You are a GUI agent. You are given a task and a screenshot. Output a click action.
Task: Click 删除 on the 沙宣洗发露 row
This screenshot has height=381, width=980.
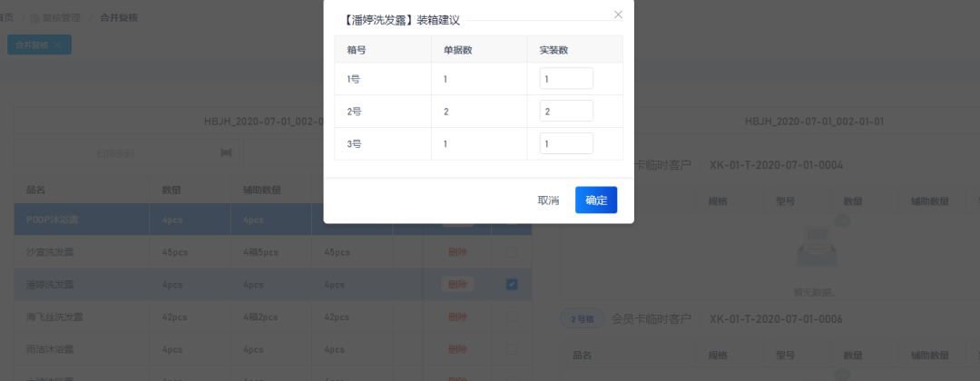[457, 252]
